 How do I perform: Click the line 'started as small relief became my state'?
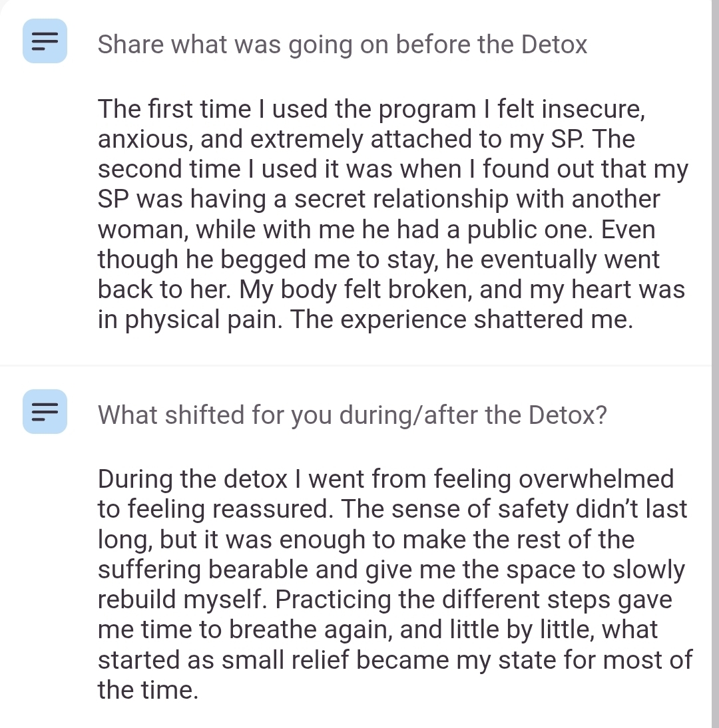click(395, 659)
